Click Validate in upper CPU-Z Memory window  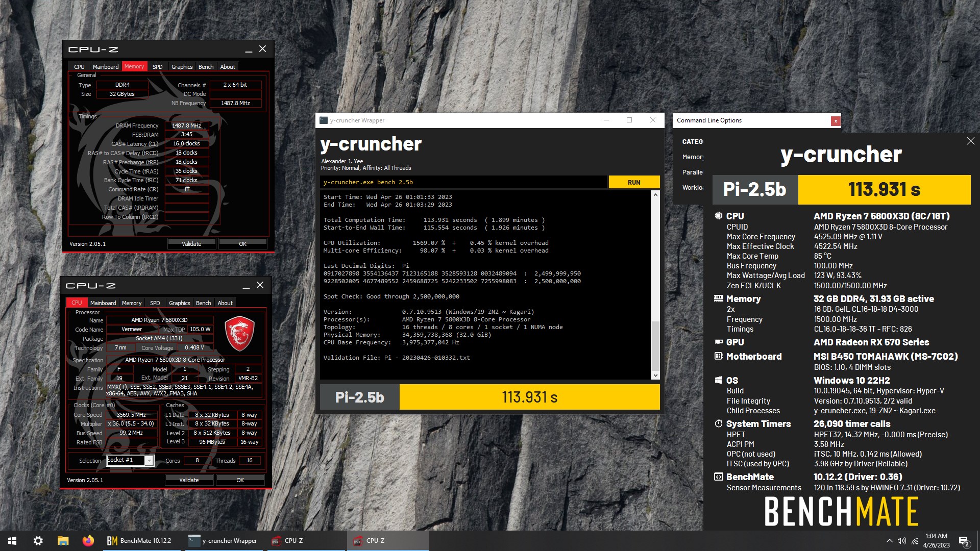[x=191, y=244]
